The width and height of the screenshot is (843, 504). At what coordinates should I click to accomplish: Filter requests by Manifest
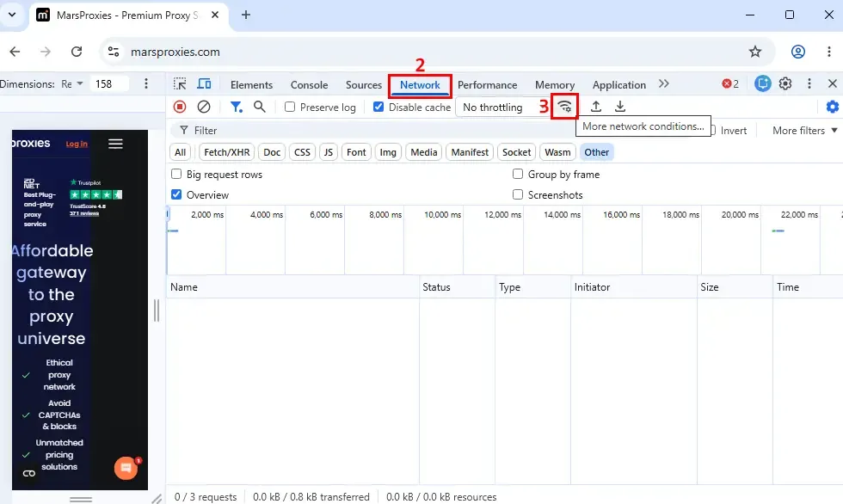470,152
